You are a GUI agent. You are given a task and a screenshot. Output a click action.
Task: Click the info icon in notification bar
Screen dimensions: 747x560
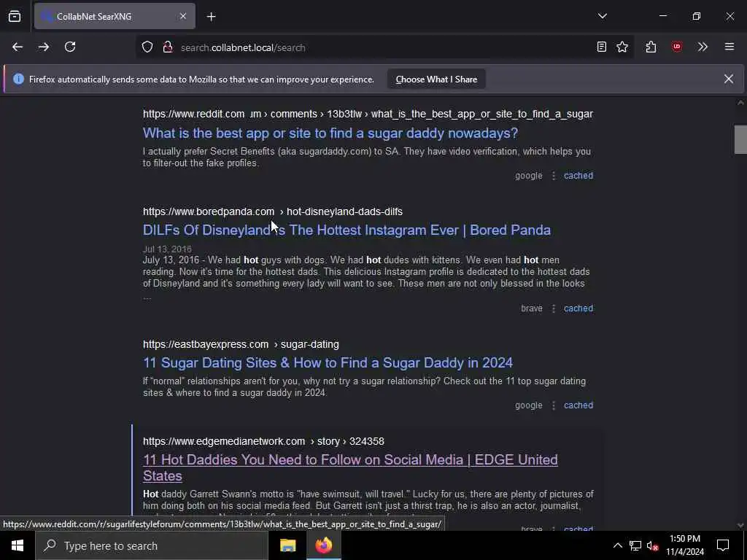18,79
